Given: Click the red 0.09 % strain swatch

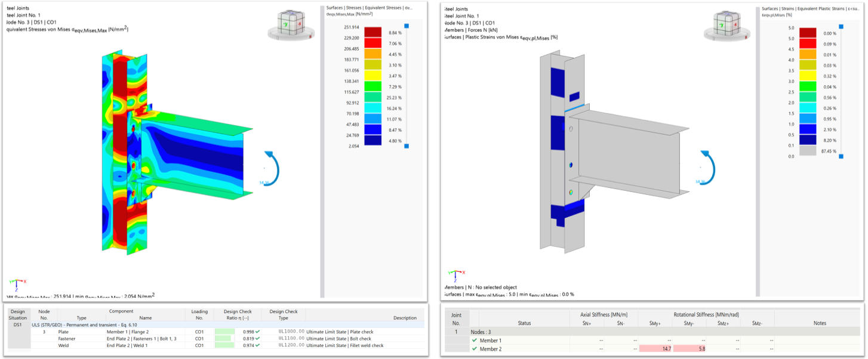Looking at the screenshot, I should point(808,44).
